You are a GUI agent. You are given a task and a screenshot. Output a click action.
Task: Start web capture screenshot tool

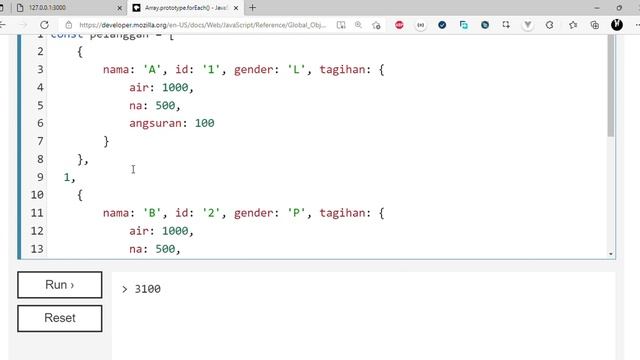point(506,25)
